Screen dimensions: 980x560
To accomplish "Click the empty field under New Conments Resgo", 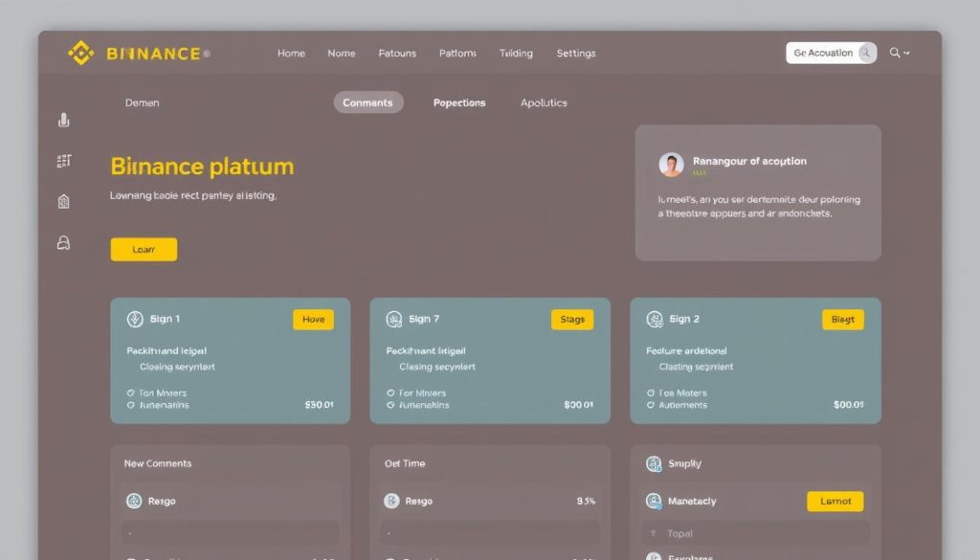I will pos(231,532).
